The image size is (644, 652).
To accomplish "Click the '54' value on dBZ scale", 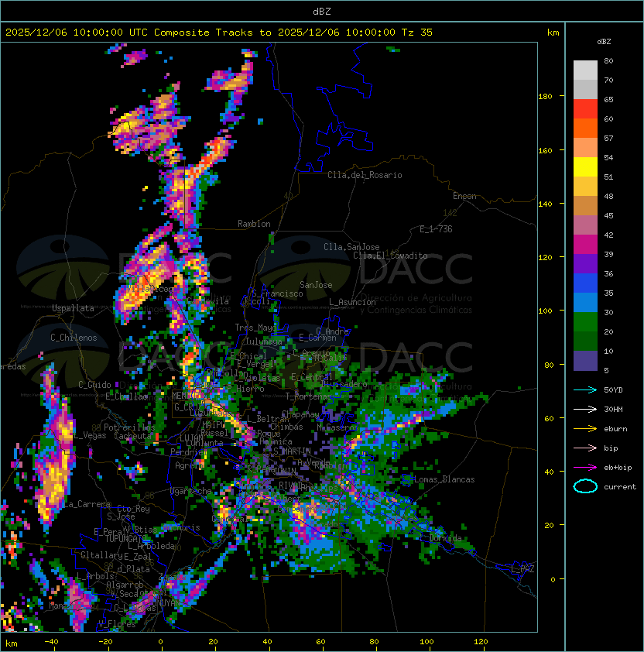I will click(x=608, y=158).
